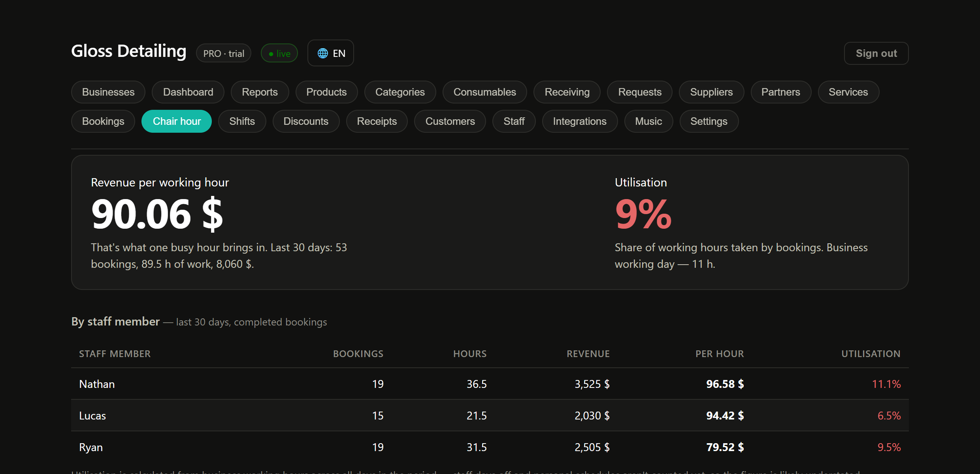Screen dimensions: 980x474
Task: Open the EN language selector
Action: (x=331, y=53)
